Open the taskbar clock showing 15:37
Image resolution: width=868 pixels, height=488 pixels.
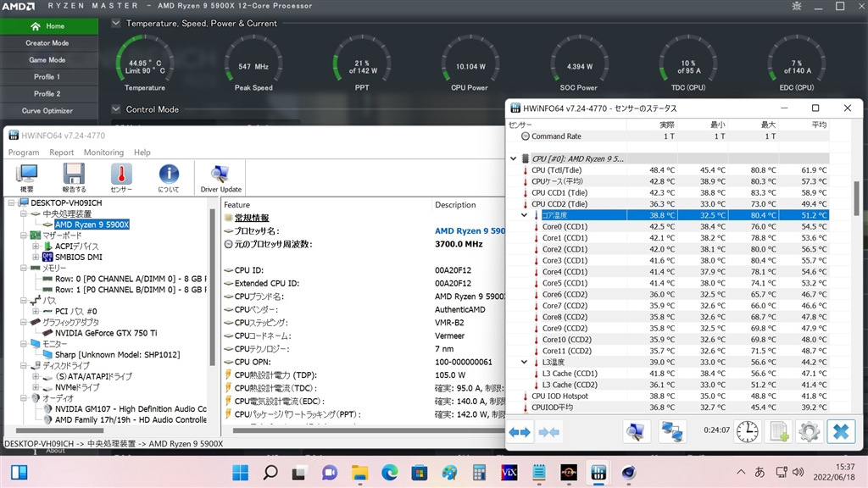point(834,472)
